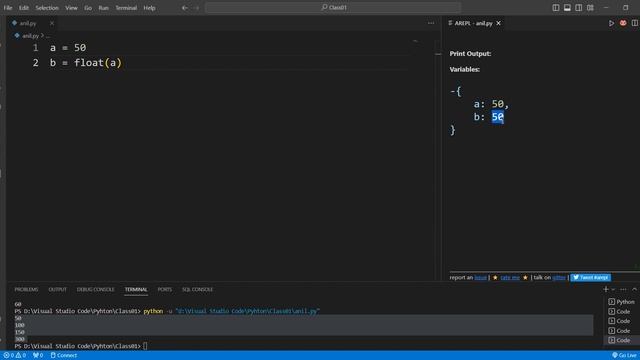Switch to the SQL CONSOLE tab
Screen dimensions: 640x360
coord(197,289)
